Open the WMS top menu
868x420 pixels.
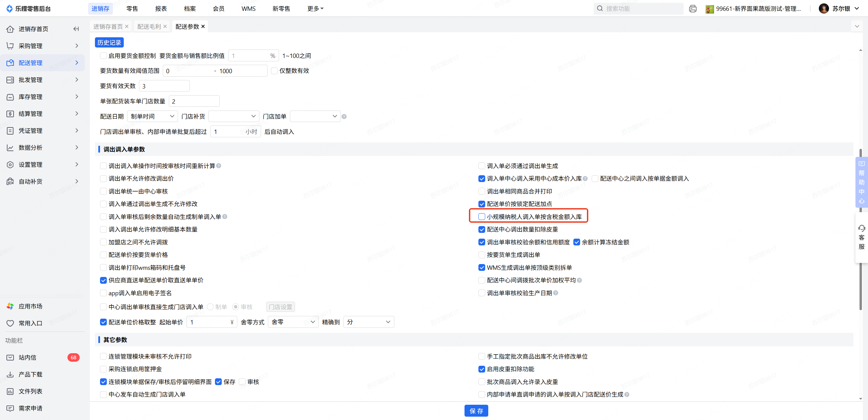click(x=248, y=8)
